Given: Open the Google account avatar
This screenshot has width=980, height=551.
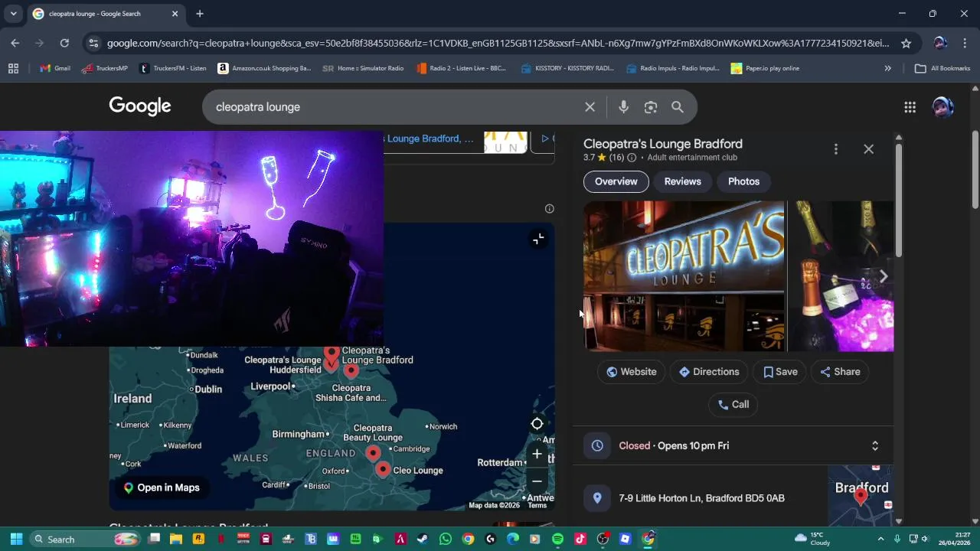Looking at the screenshot, I should pyautogui.click(x=942, y=107).
